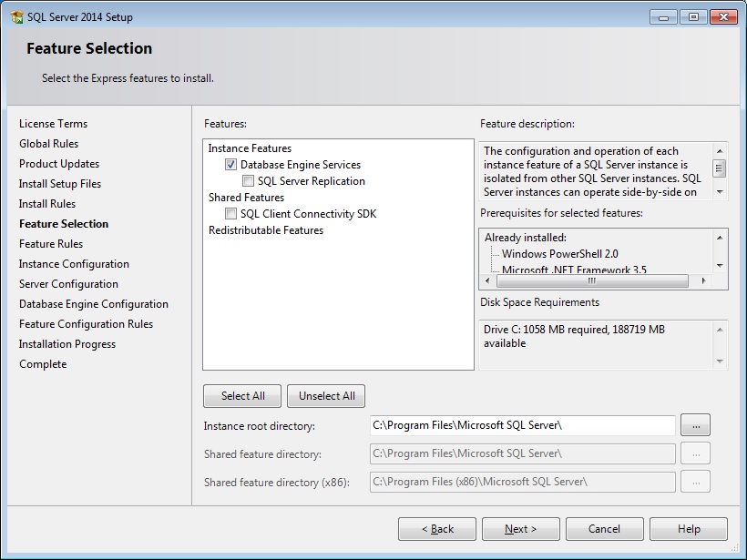
Task: Check SQL Client Connectivity SDK
Action: coord(230,213)
